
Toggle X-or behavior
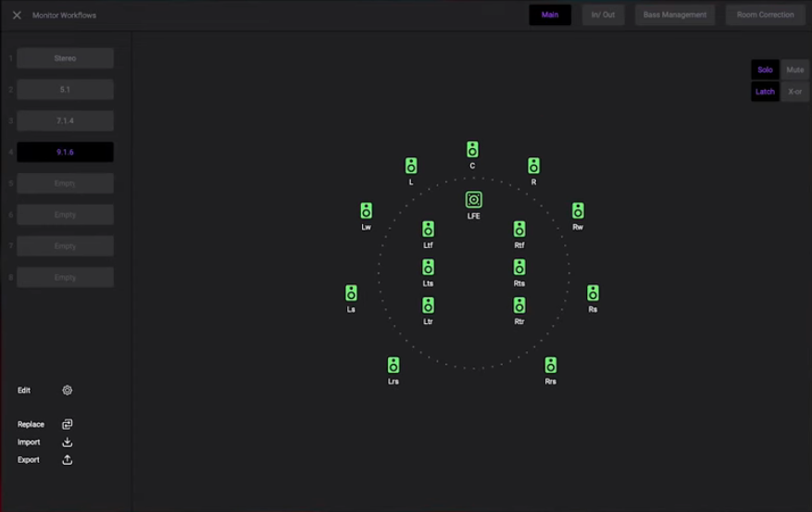(795, 92)
